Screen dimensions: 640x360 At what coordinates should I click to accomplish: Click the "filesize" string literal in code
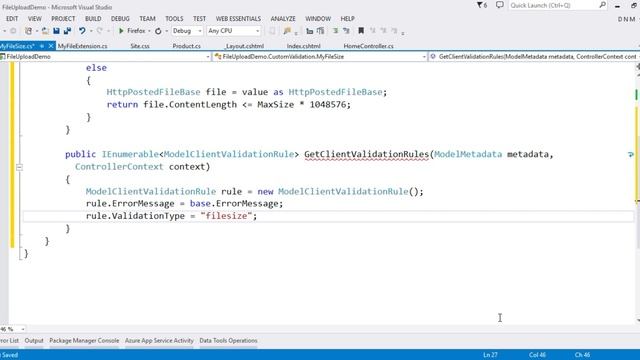(226, 216)
